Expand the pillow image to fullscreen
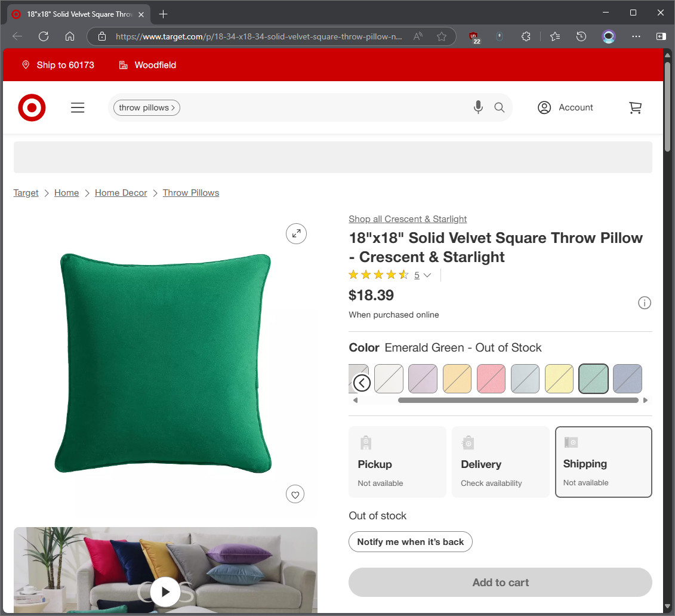The height and width of the screenshot is (616, 675). pyautogui.click(x=296, y=234)
